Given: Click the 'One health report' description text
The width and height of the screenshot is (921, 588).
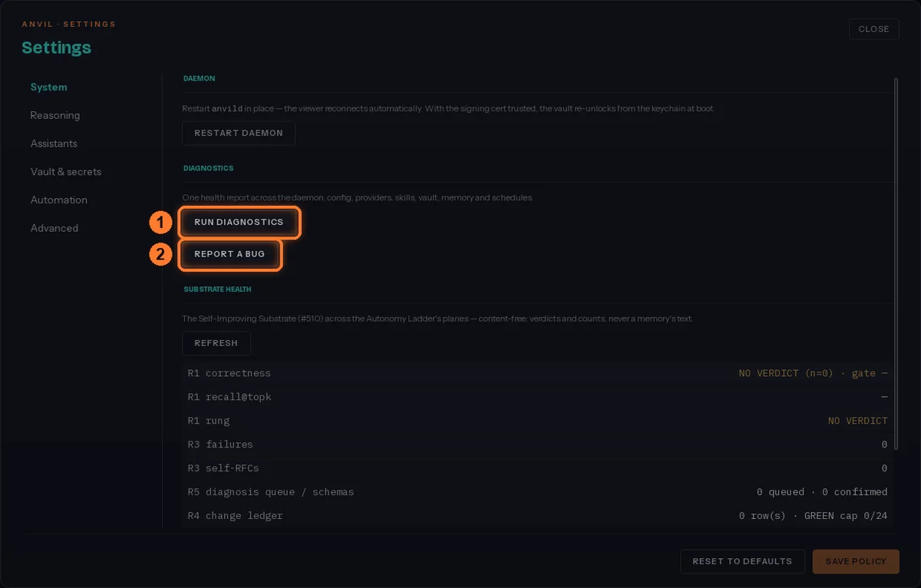Looking at the screenshot, I should [x=358, y=198].
